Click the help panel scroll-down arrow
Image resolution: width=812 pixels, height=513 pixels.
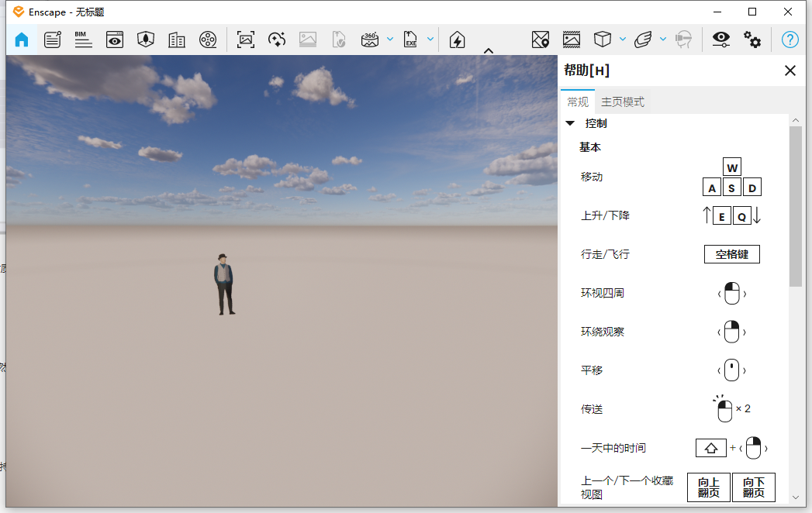coord(796,498)
